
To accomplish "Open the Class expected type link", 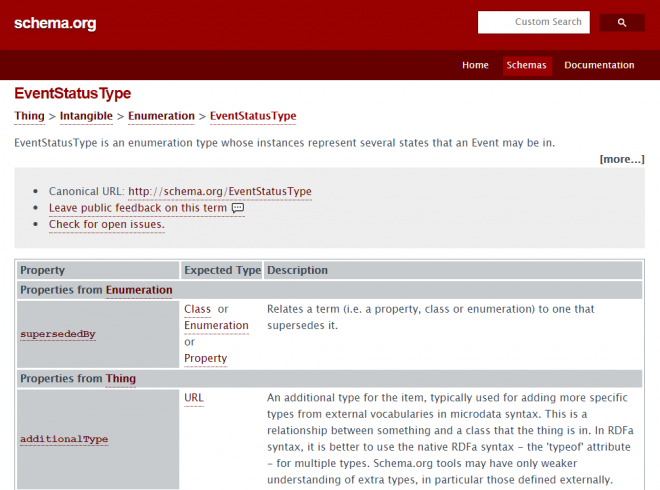I will (x=197, y=309).
